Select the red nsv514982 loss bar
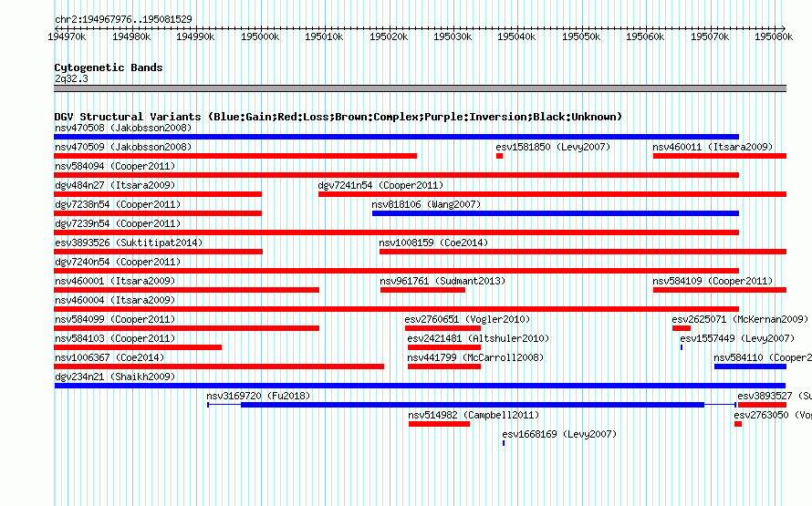812x506 pixels. [x=439, y=424]
